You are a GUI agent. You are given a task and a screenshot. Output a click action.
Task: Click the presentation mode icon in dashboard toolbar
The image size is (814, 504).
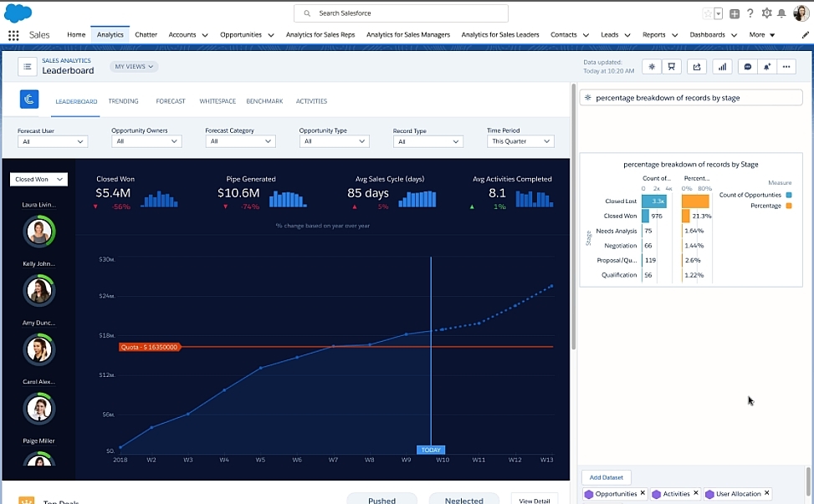click(671, 67)
